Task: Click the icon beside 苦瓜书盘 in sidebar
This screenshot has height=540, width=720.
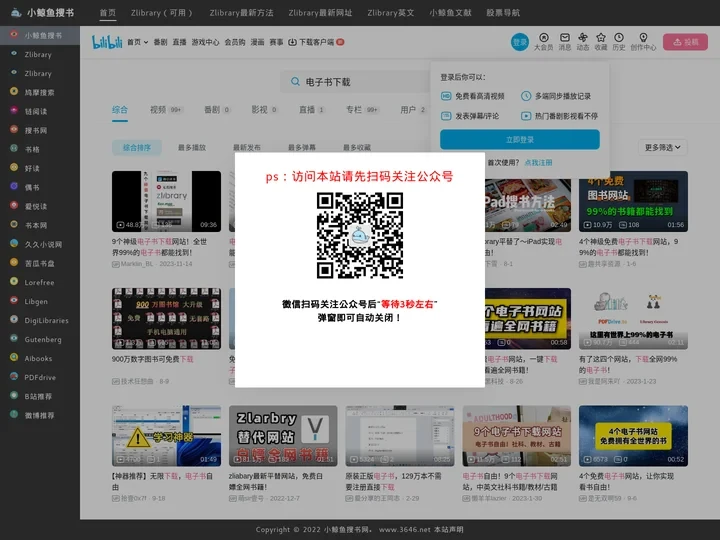Action: click(x=14, y=262)
